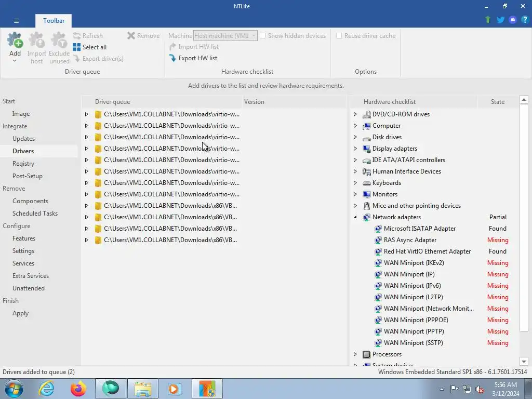Click the Export driver(s) item
Screen dimensions: 532x399
[98, 59]
